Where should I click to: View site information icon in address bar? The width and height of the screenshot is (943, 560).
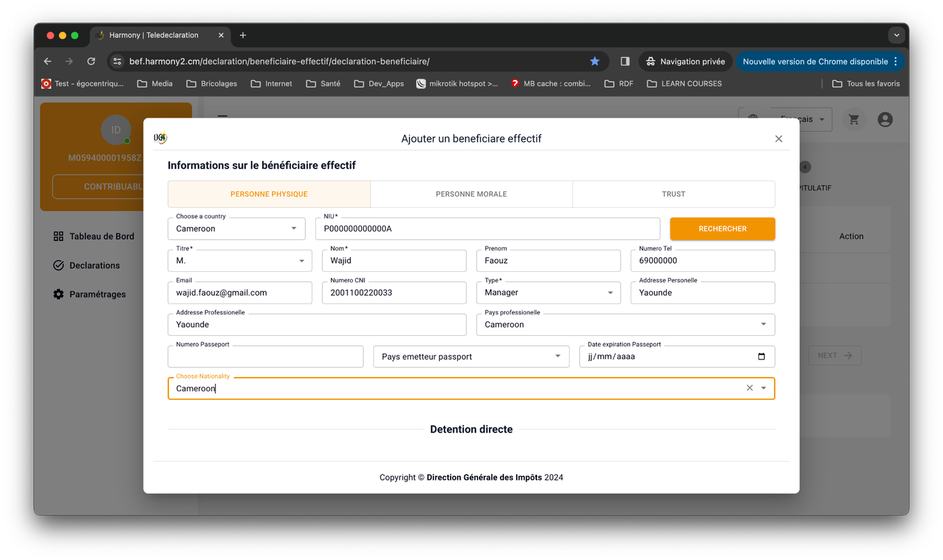pyautogui.click(x=117, y=61)
